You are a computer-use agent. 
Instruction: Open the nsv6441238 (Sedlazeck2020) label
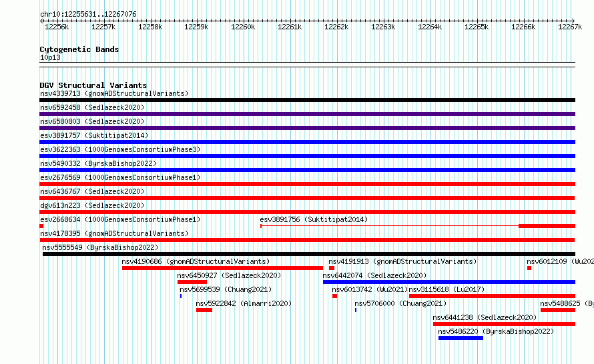[485, 317]
